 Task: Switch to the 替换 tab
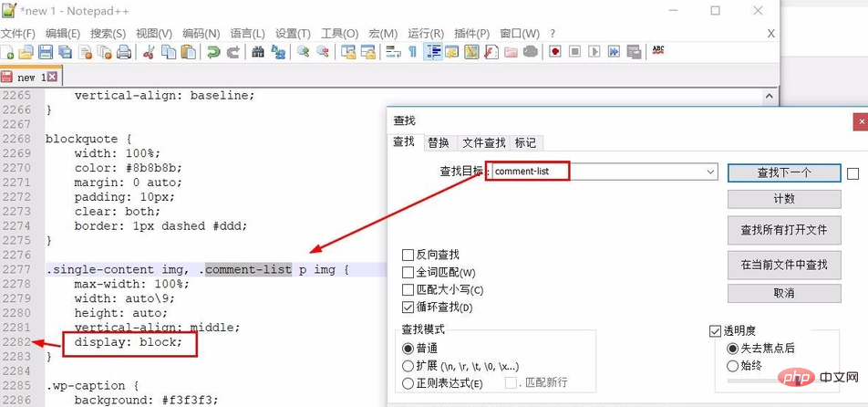click(x=438, y=143)
